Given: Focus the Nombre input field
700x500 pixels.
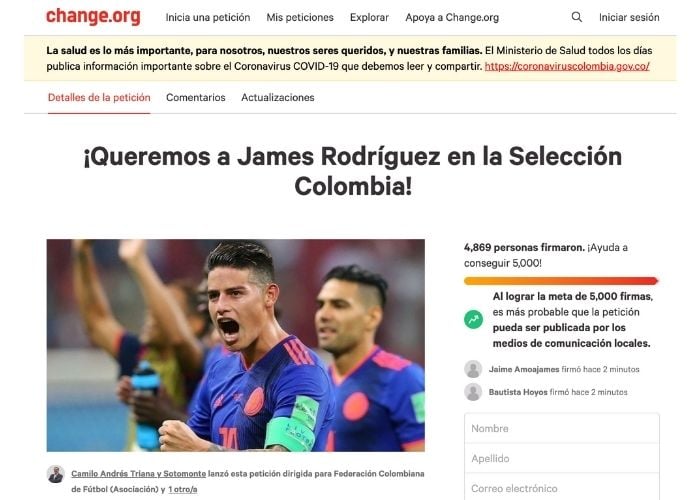Looking at the screenshot, I should coord(562,429).
